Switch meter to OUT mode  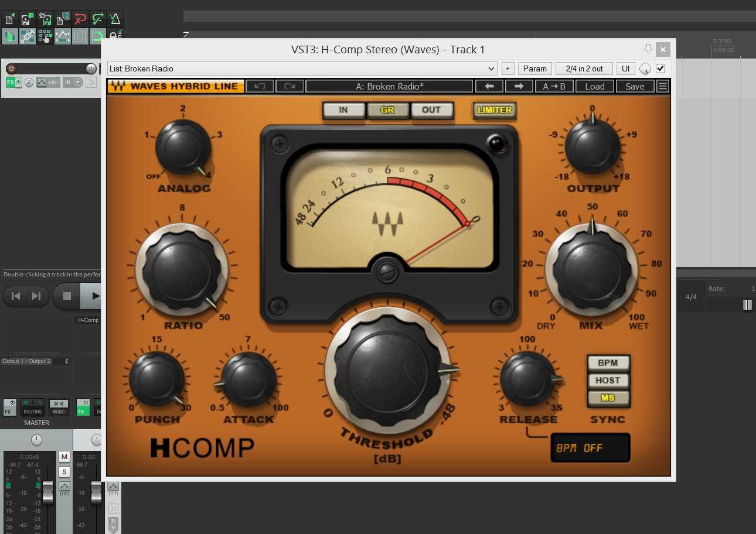(x=431, y=110)
